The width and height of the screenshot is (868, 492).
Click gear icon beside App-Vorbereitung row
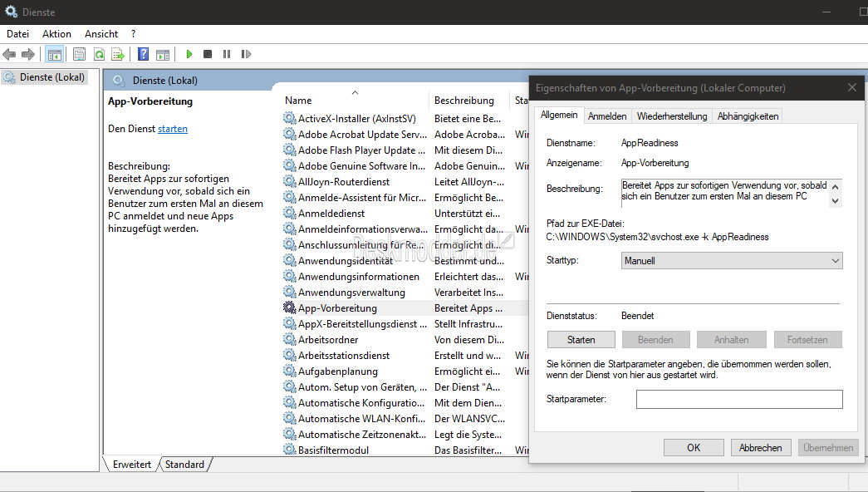click(289, 307)
